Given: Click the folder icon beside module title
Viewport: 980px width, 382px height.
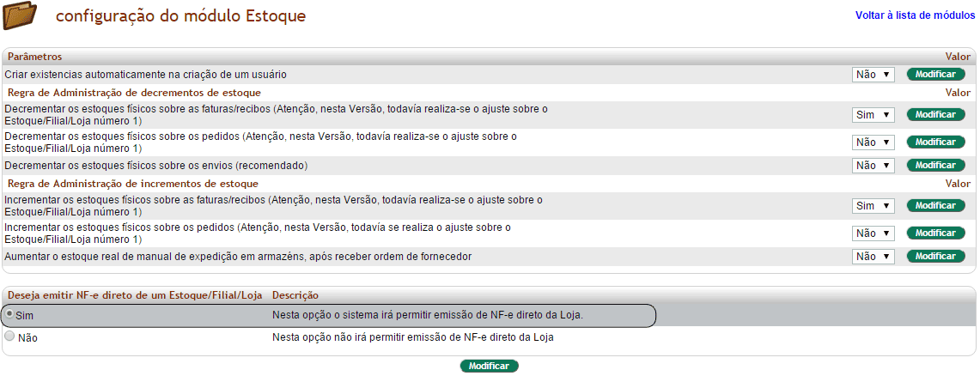Looking at the screenshot, I should [x=20, y=15].
